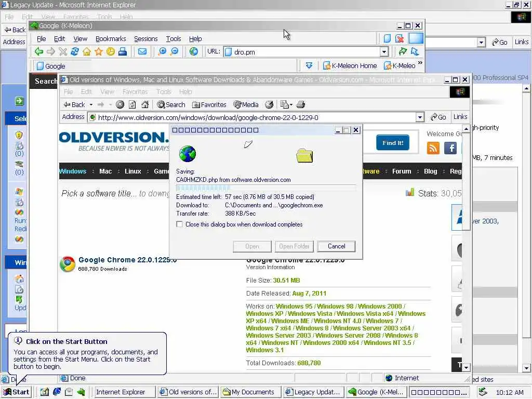Click Print icon in Oldversion IE toolbar
This screenshot has height=399, width=532.
(x=301, y=104)
